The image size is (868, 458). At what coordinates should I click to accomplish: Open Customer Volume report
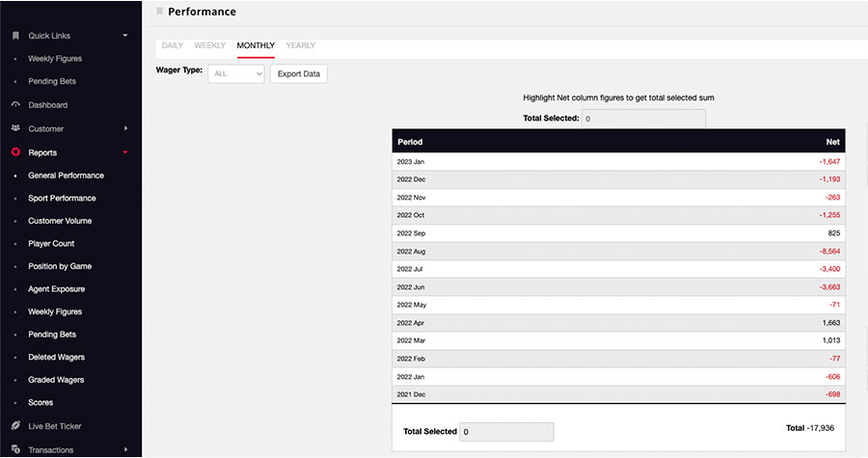click(60, 221)
